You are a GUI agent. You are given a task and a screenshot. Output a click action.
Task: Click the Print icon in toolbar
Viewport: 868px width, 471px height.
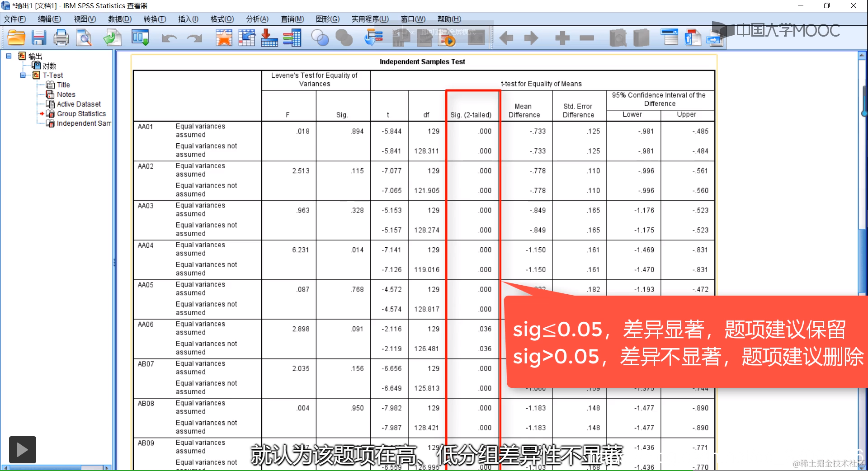(x=61, y=38)
